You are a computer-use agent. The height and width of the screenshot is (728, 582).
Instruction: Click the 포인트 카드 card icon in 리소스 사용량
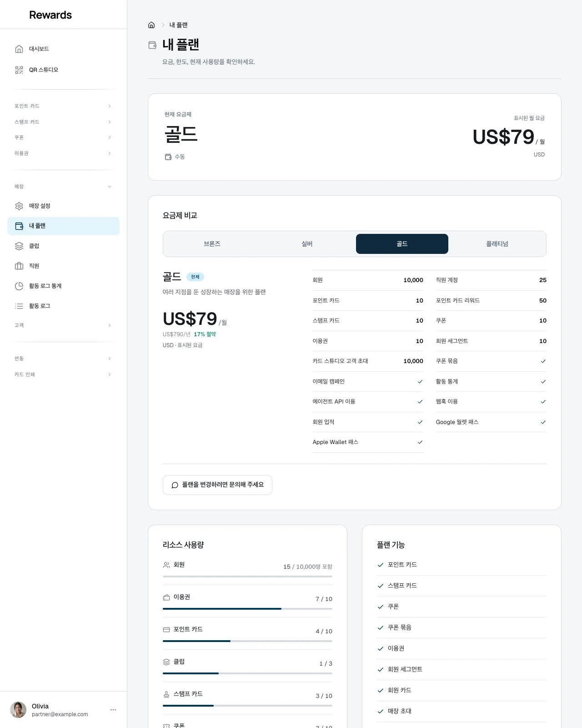tap(166, 629)
